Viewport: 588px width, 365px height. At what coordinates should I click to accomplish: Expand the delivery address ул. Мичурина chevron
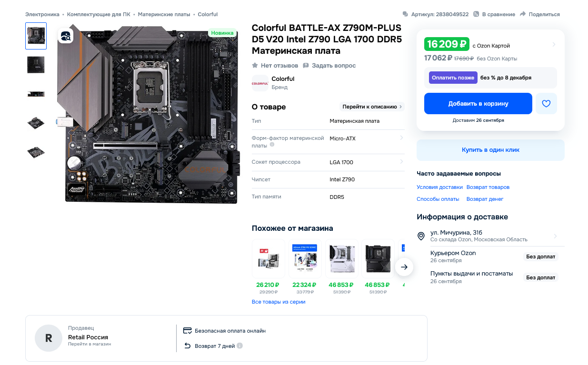(x=555, y=236)
